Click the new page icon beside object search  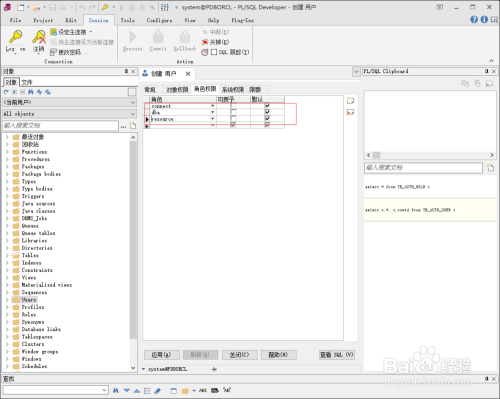(x=133, y=126)
